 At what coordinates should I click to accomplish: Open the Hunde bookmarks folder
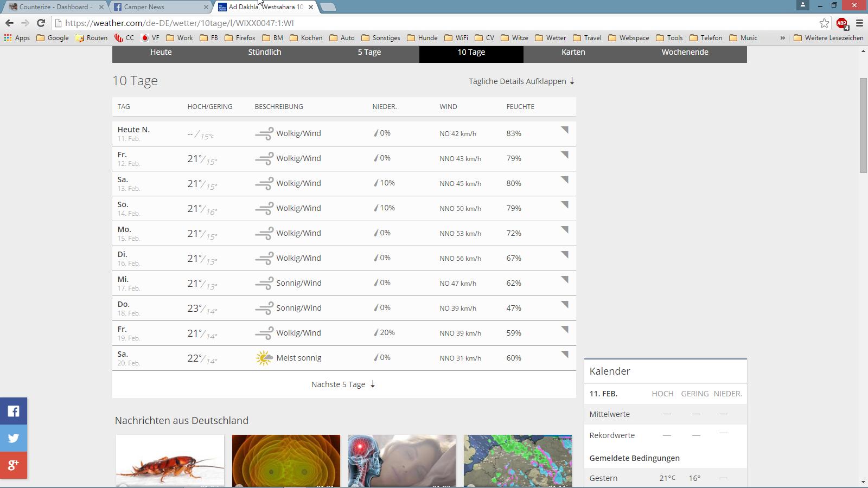[x=422, y=37]
